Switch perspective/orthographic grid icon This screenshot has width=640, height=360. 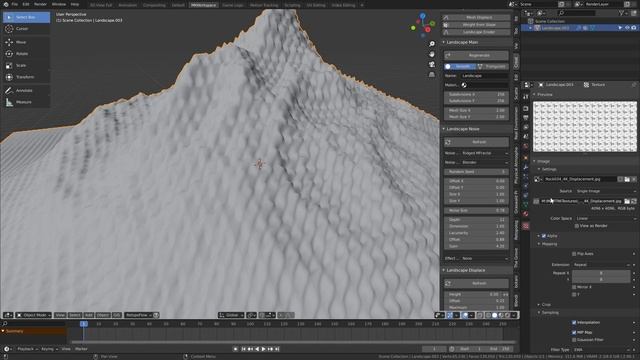coord(432,74)
